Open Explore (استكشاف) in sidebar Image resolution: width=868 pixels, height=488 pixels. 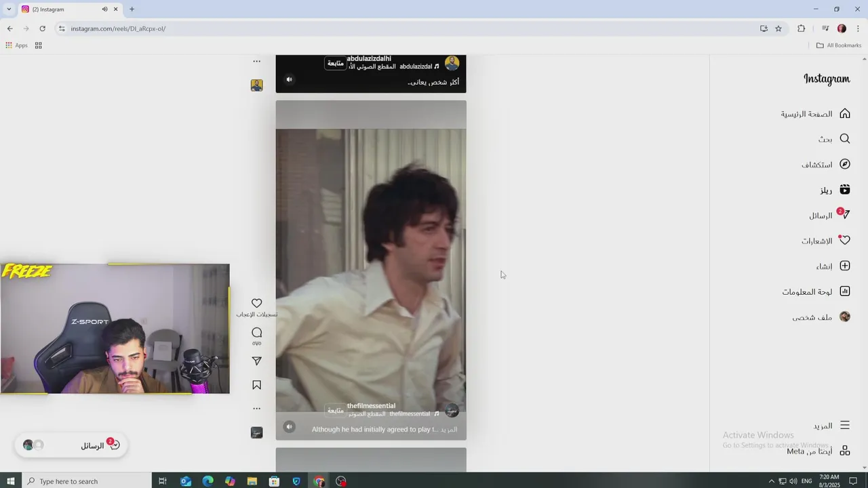point(826,165)
